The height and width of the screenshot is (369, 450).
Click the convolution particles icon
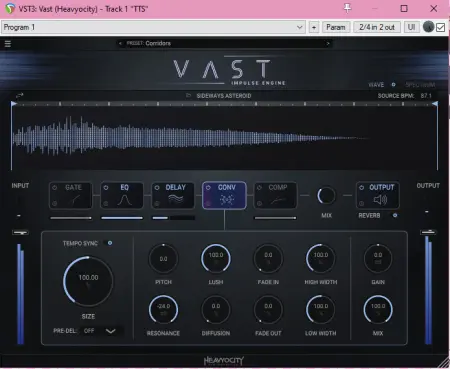point(227,200)
